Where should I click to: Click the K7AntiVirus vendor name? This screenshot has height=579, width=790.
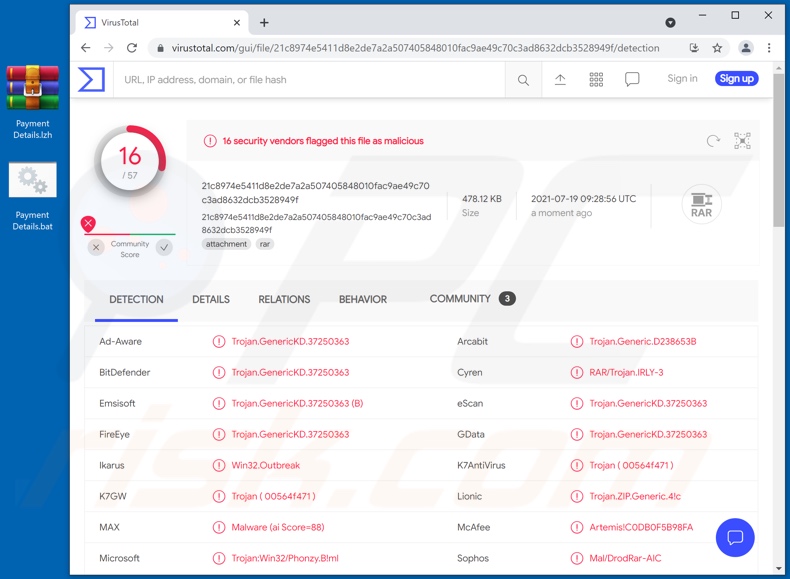pos(481,465)
